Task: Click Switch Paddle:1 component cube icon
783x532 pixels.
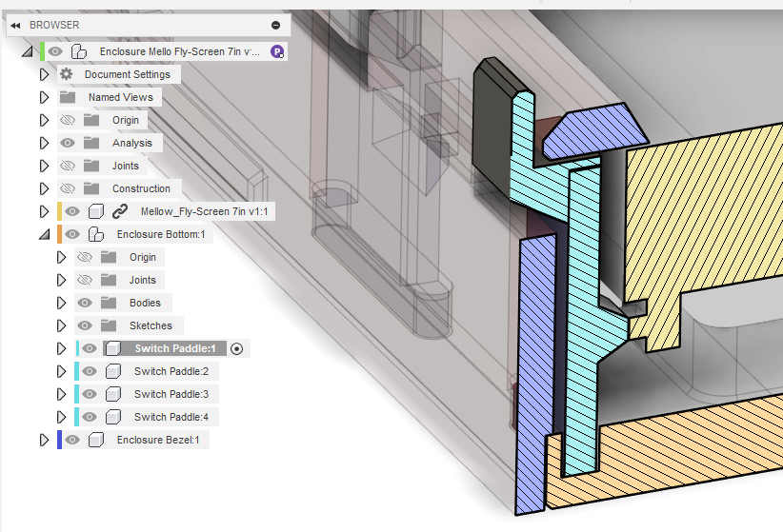Action: [113, 349]
